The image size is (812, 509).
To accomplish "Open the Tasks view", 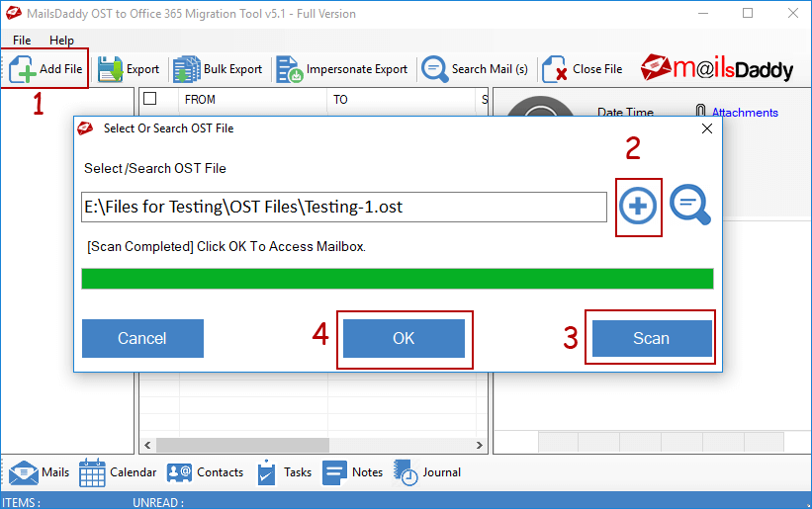I will point(284,472).
